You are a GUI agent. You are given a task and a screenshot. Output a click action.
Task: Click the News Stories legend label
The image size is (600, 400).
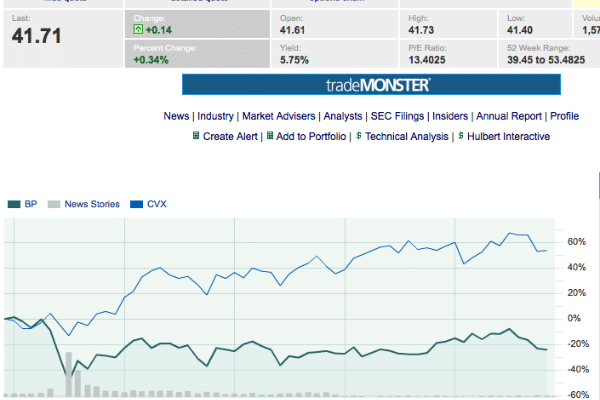[x=92, y=204]
